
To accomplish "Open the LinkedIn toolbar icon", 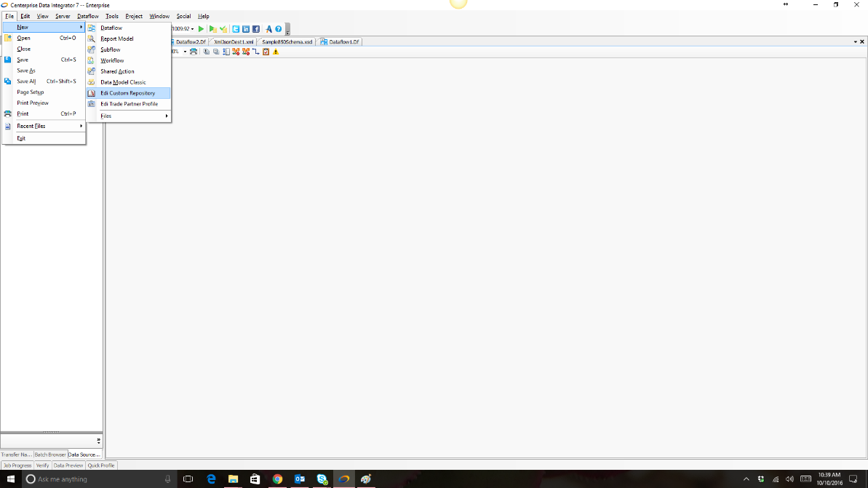I will coord(246,29).
